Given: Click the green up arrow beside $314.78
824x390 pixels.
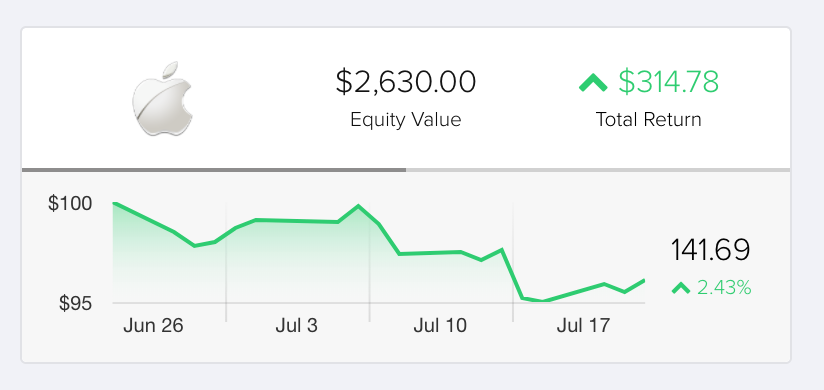Looking at the screenshot, I should (593, 83).
